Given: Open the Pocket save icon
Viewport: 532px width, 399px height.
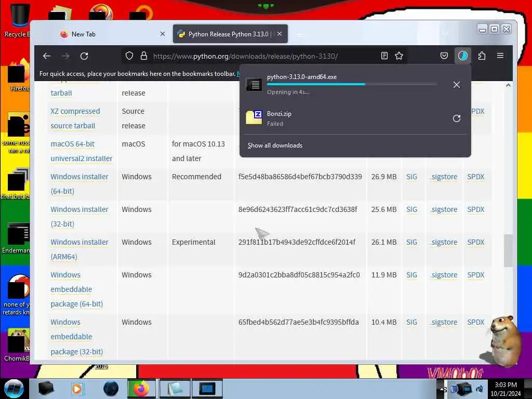Looking at the screenshot, I should click(x=444, y=56).
